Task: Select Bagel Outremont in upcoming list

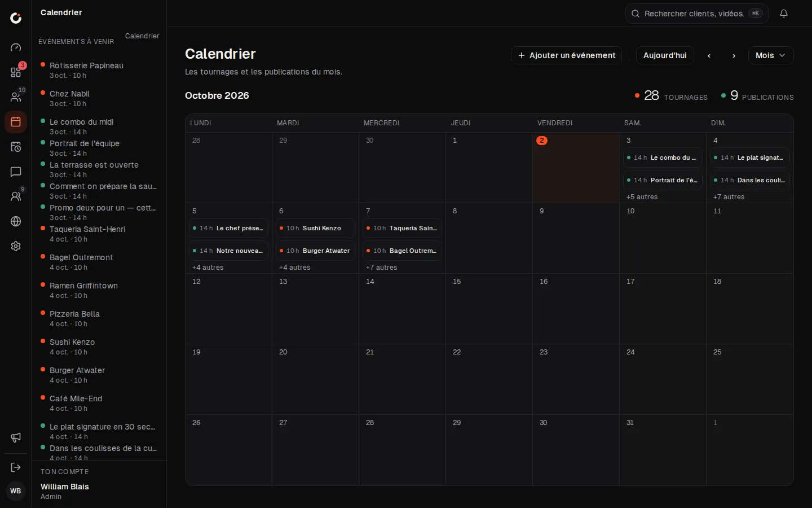Action: tap(99, 262)
